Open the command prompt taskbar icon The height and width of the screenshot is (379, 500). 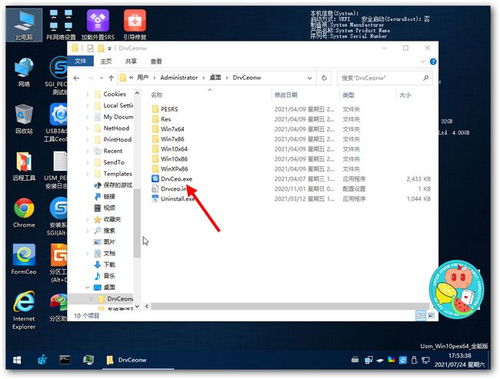pos(65,360)
